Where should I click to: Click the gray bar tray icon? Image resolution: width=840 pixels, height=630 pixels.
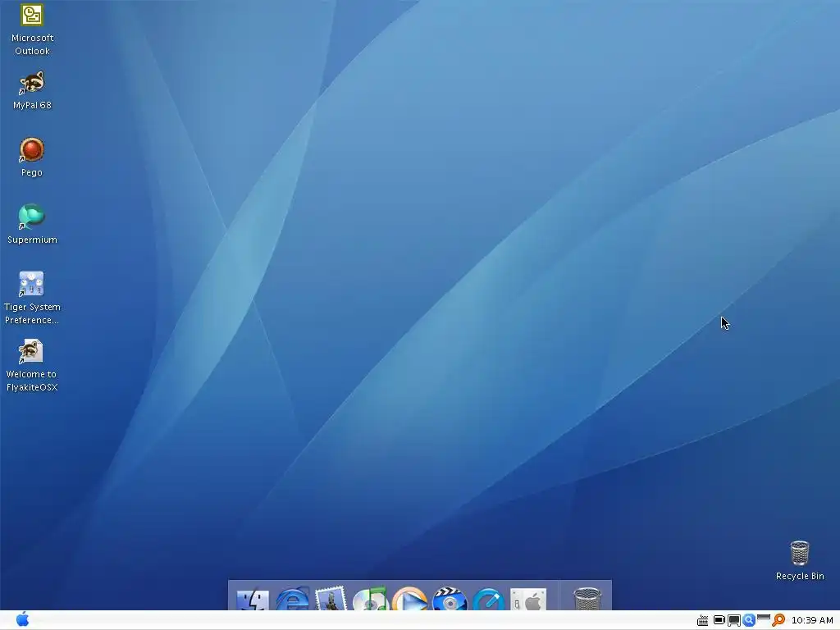764,618
